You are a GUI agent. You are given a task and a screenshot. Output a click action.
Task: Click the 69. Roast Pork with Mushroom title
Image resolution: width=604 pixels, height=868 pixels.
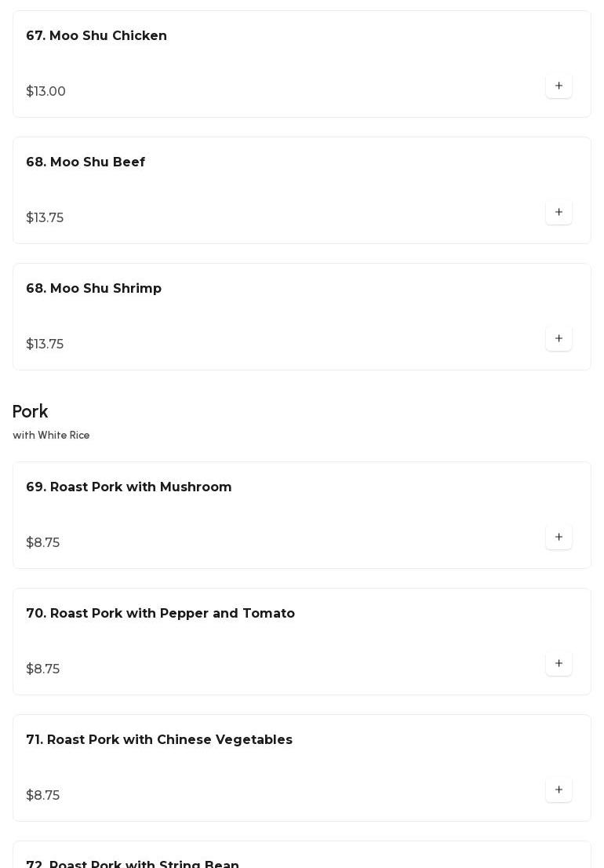pyautogui.click(x=129, y=487)
